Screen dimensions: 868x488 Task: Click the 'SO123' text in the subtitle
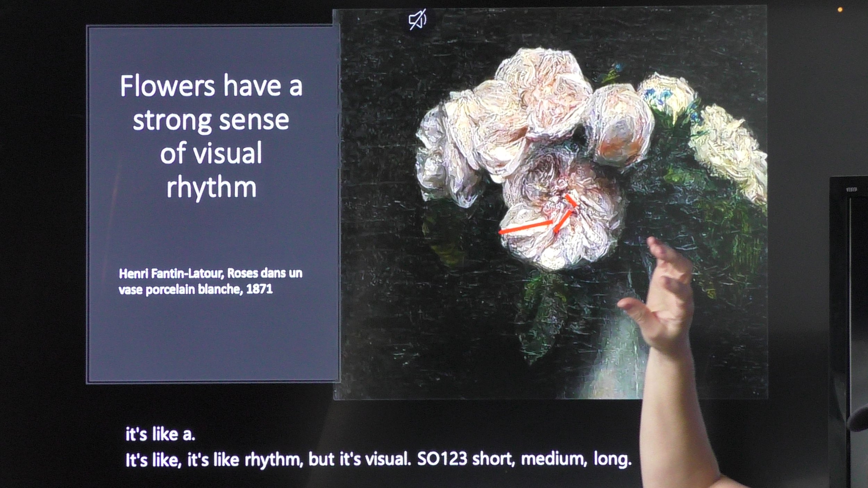tap(442, 459)
